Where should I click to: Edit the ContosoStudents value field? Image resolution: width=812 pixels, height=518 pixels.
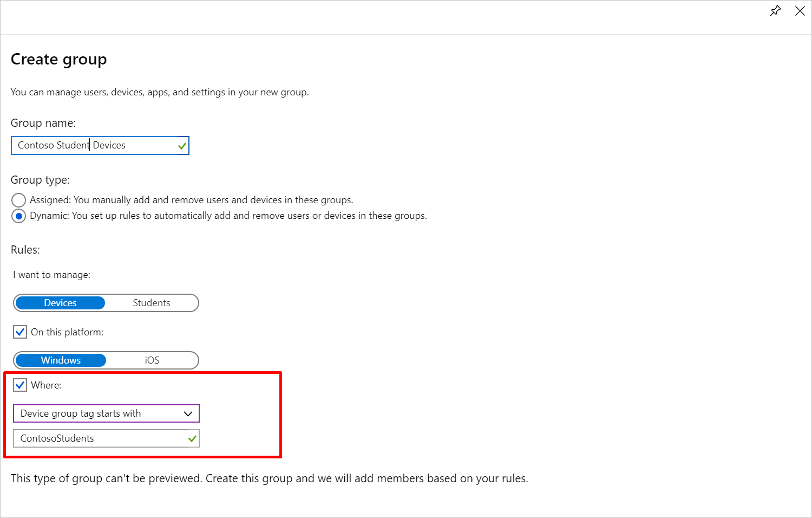coord(106,438)
